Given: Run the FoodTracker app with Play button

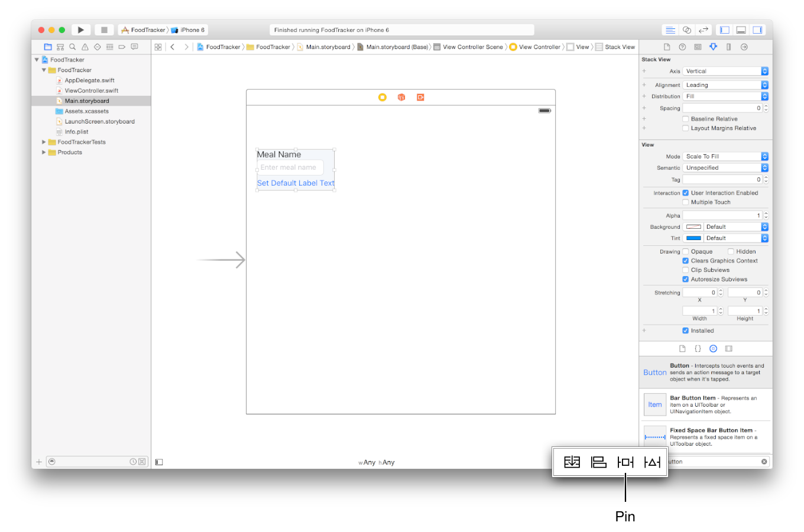Looking at the screenshot, I should [81, 30].
